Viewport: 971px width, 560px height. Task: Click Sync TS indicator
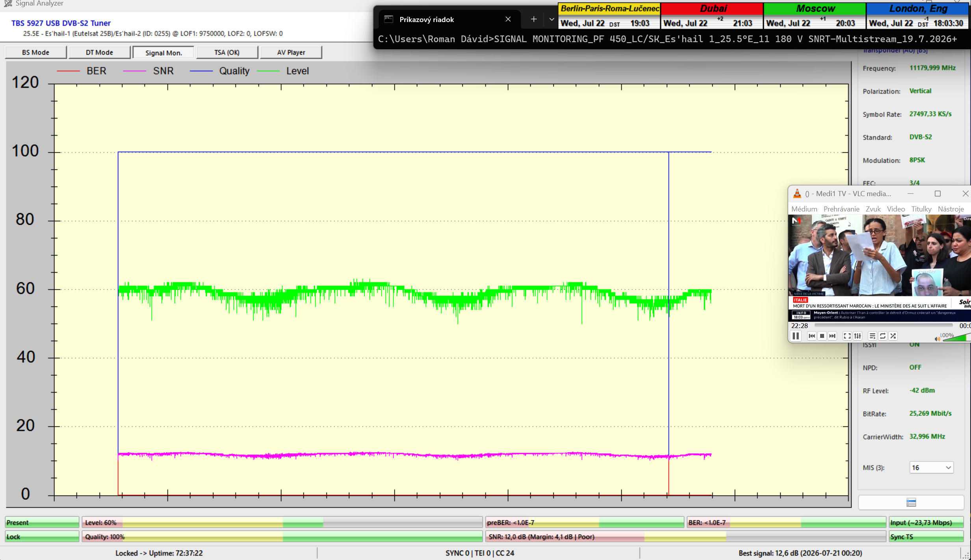[x=926, y=537]
